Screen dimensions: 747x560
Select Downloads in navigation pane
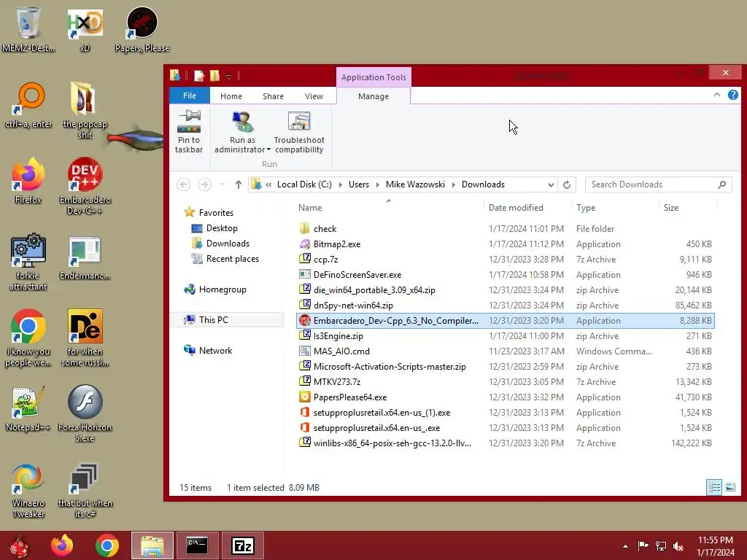tap(228, 244)
